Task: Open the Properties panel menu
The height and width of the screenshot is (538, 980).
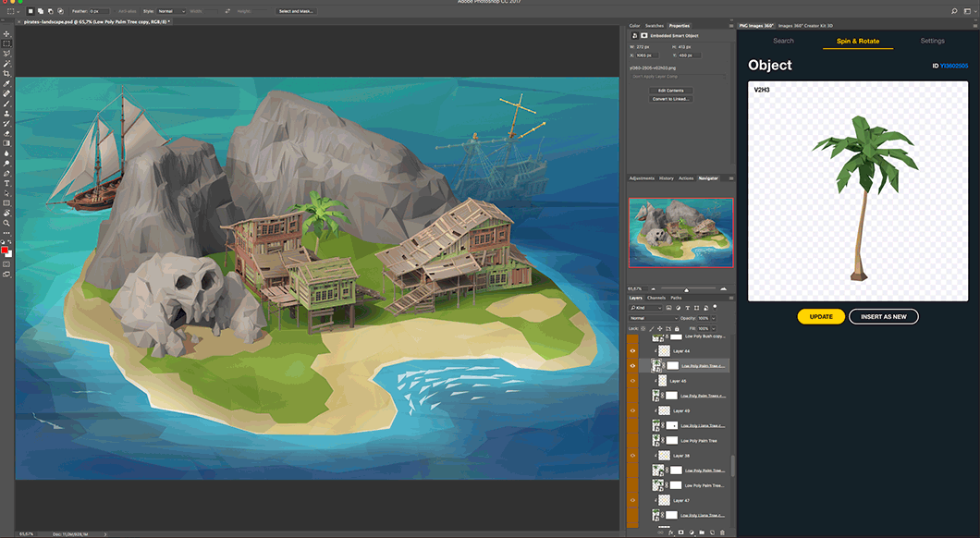Action: (731, 26)
